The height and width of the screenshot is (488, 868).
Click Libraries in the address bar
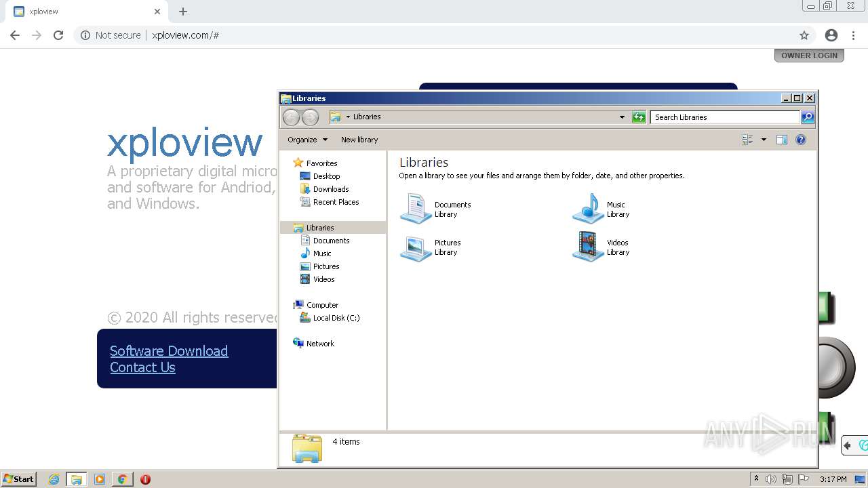click(367, 117)
